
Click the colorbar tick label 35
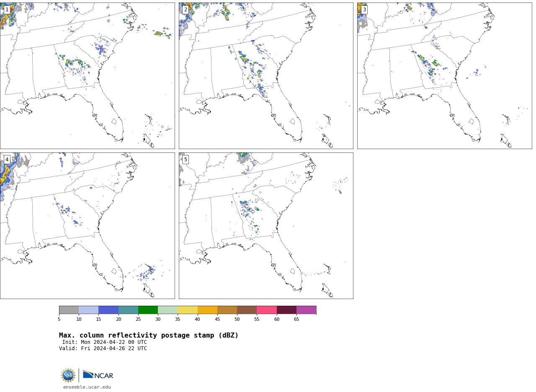pyautogui.click(x=178, y=320)
